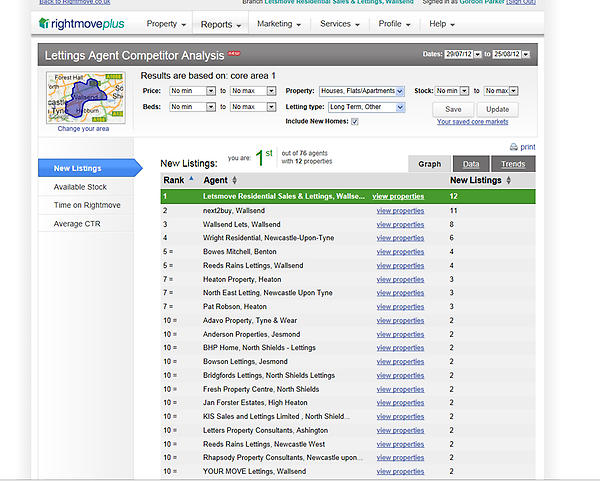Select Time on Rightmove in sidebar
The image size is (600, 481).
(x=86, y=205)
